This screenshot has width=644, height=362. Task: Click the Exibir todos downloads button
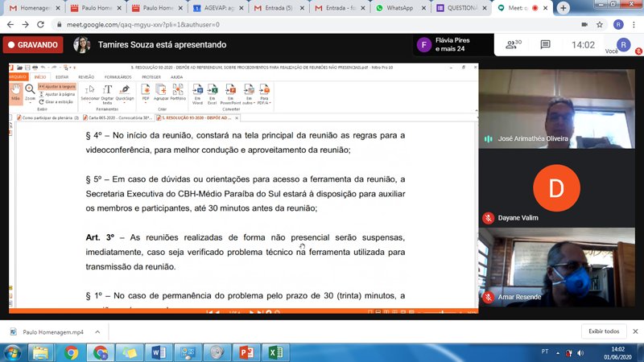(x=603, y=331)
